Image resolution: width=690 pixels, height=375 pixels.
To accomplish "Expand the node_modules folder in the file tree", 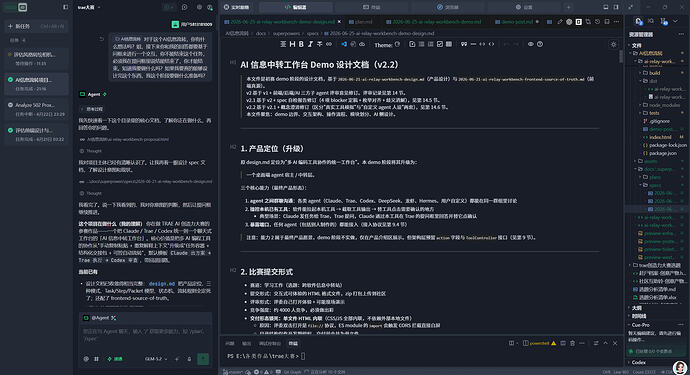I will point(658,105).
